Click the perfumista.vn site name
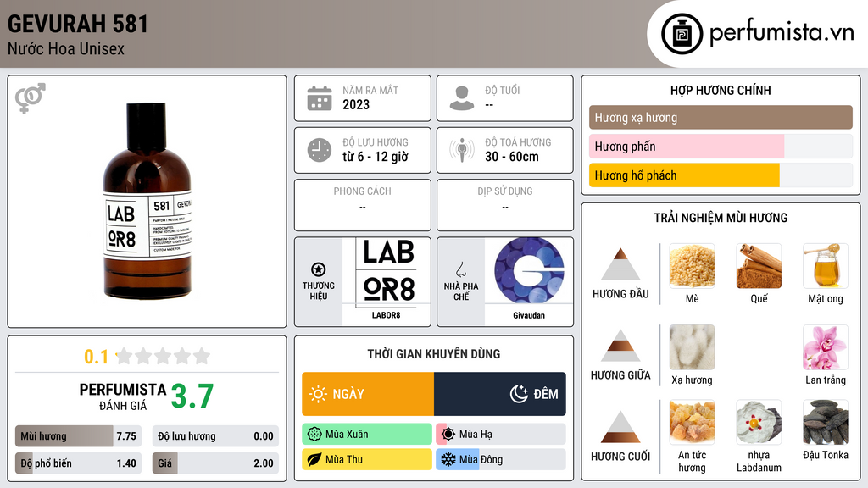Image resolution: width=868 pixels, height=488 pixels. point(782,33)
